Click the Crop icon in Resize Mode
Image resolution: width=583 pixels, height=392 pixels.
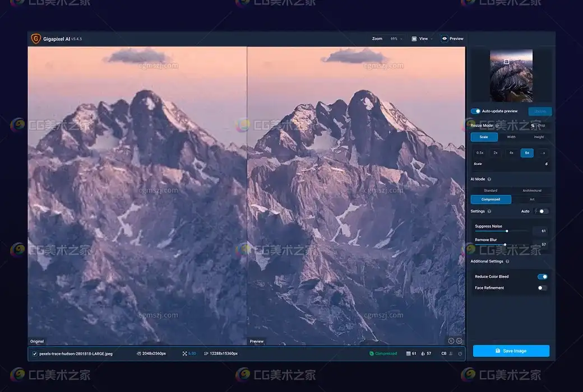click(533, 125)
